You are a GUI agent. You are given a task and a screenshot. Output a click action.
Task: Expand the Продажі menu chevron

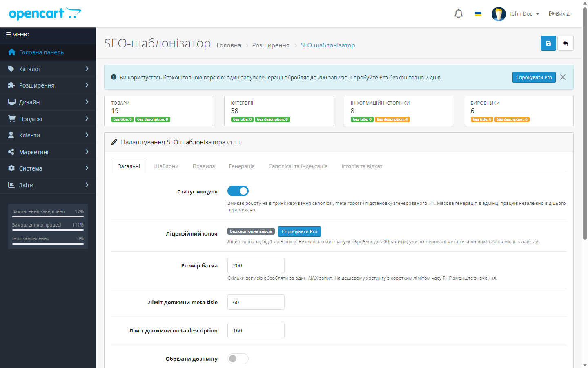[87, 119]
